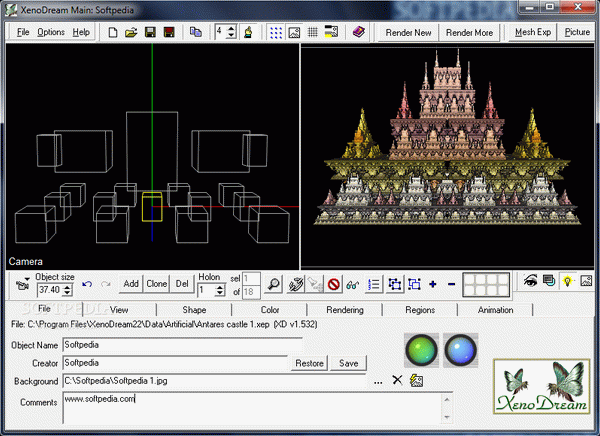Click the Add holon button

[x=131, y=284]
